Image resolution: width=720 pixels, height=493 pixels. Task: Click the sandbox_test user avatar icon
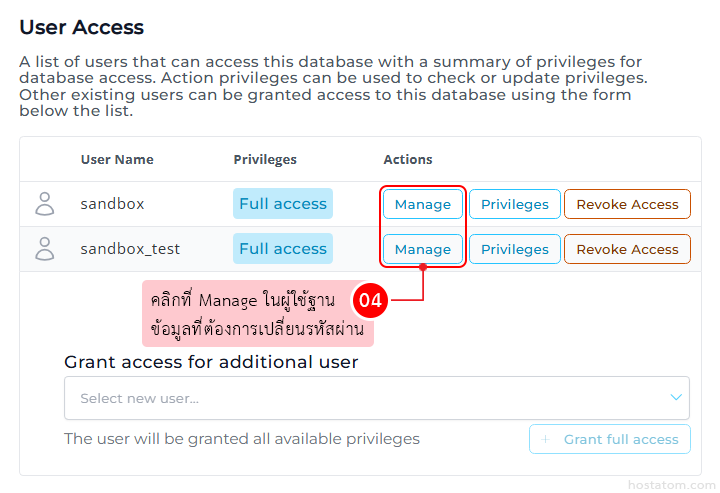pos(45,249)
